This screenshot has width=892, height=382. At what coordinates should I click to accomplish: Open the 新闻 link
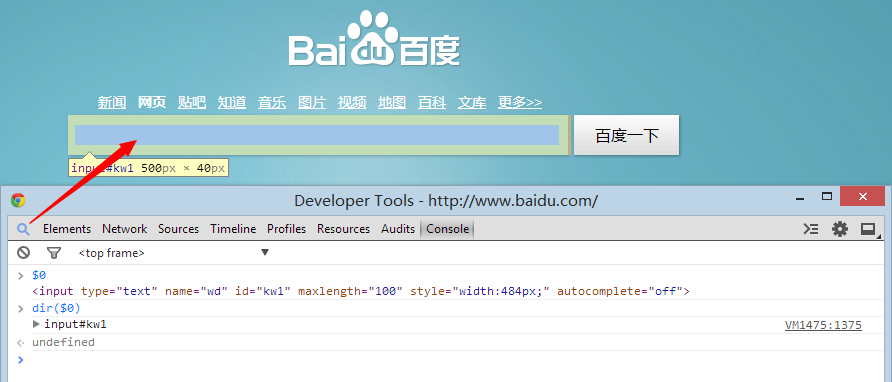pyautogui.click(x=112, y=102)
